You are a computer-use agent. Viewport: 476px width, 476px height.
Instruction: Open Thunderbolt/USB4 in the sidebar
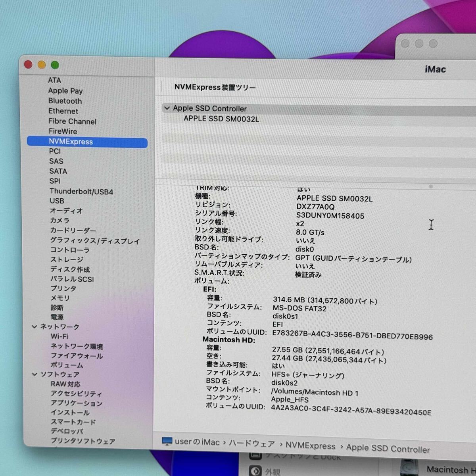[81, 192]
